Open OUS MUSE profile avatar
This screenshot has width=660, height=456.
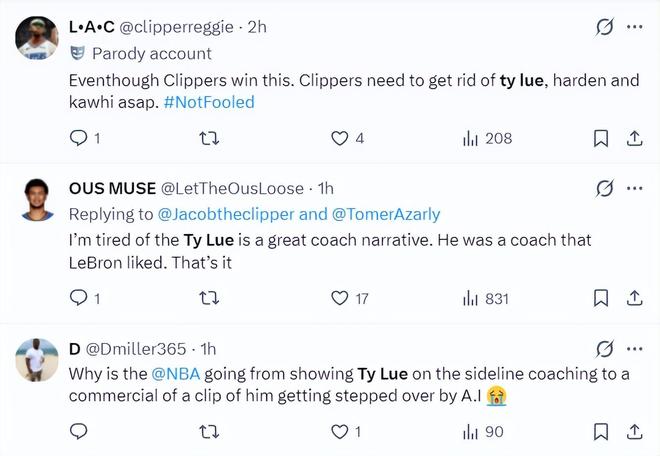37,200
